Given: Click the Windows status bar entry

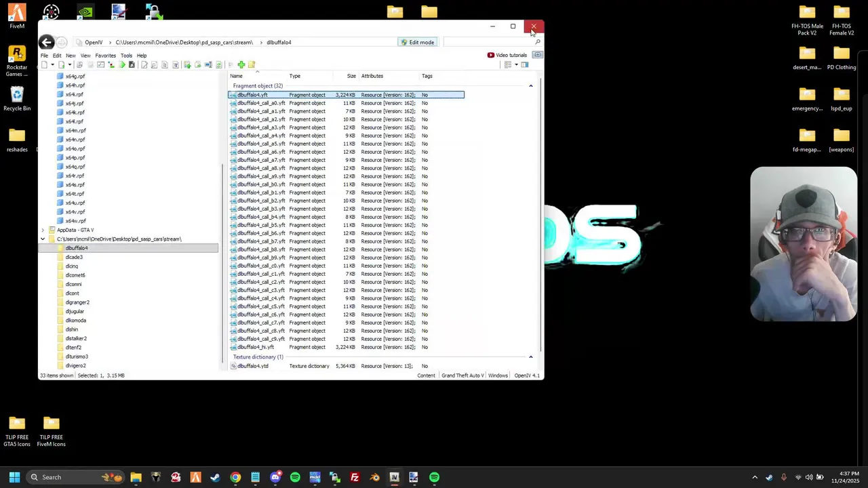Looking at the screenshot, I should coord(498,375).
